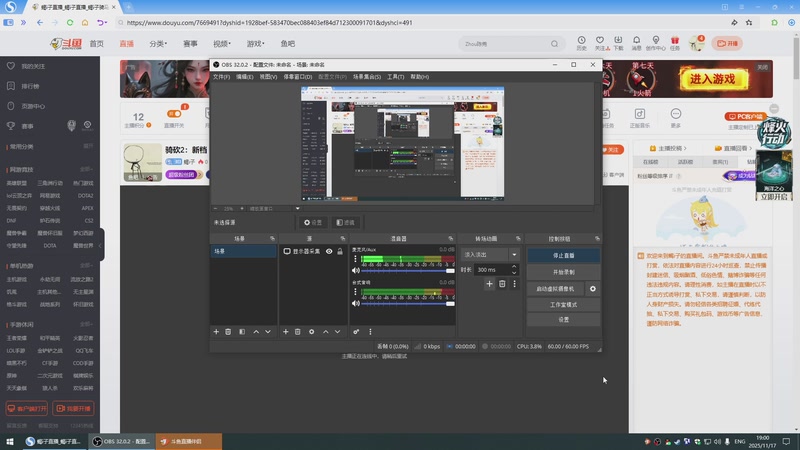Open Mic/Aux channel options dots

(x=356, y=259)
